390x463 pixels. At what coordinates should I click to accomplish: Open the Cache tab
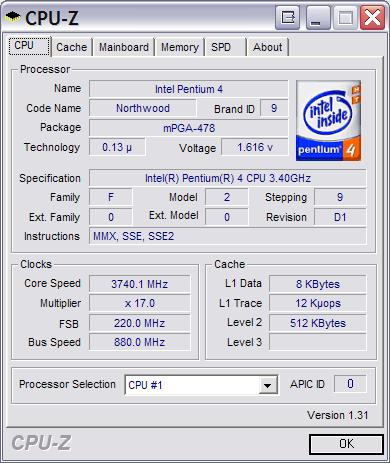click(x=71, y=47)
